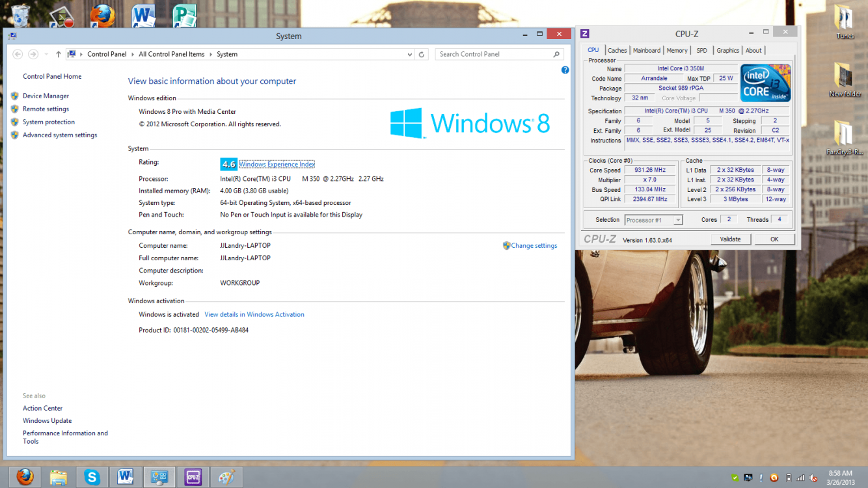Viewport: 868px width, 488px height.
Task: Click the Back arrow in System window
Action: click(18, 54)
